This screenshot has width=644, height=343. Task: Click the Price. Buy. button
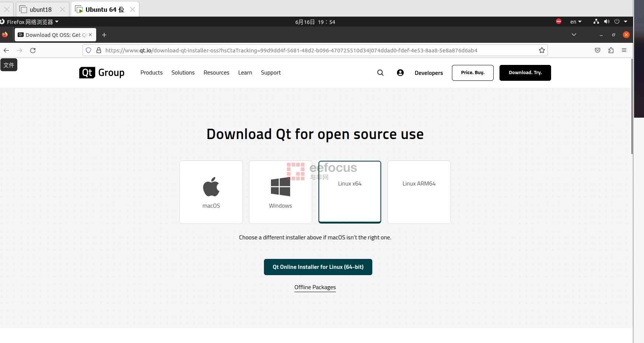(473, 73)
